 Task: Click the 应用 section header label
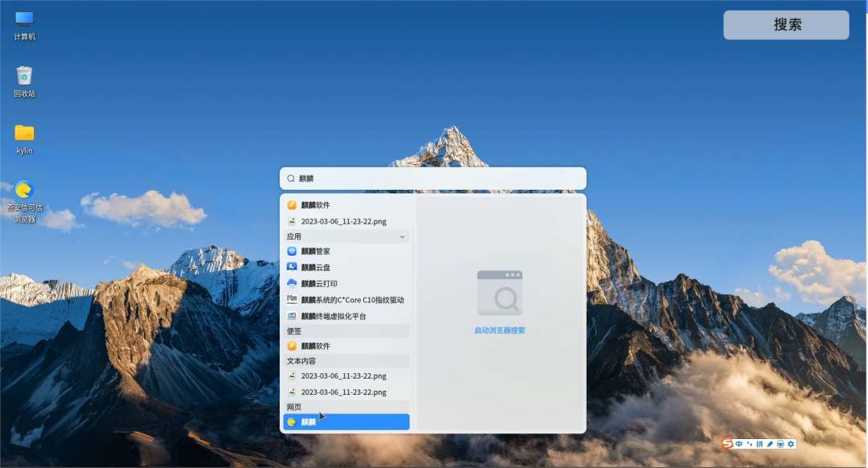coord(294,236)
